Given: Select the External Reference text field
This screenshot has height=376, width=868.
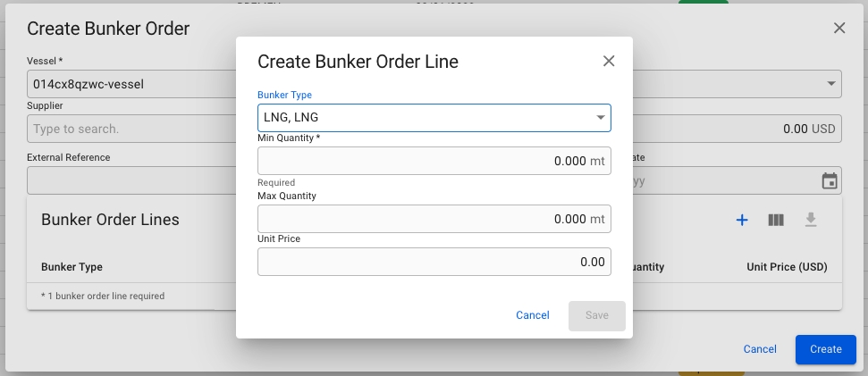Looking at the screenshot, I should point(125,181).
